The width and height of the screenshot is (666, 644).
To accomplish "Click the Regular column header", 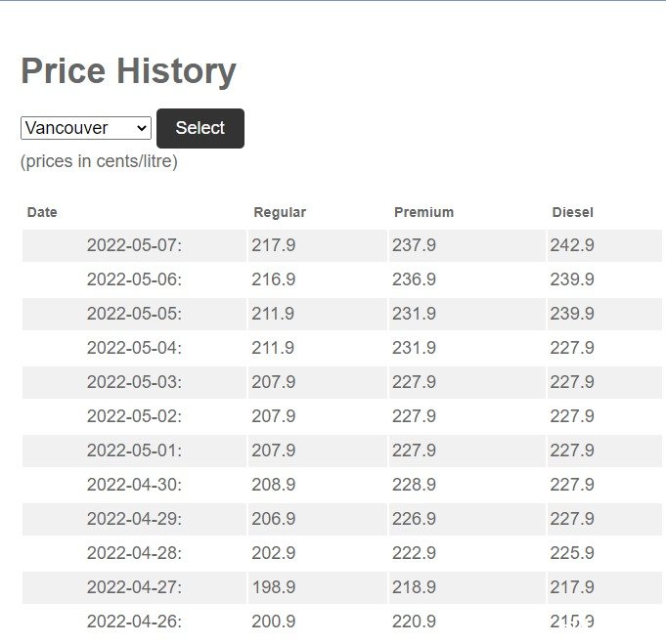I will [x=280, y=212].
